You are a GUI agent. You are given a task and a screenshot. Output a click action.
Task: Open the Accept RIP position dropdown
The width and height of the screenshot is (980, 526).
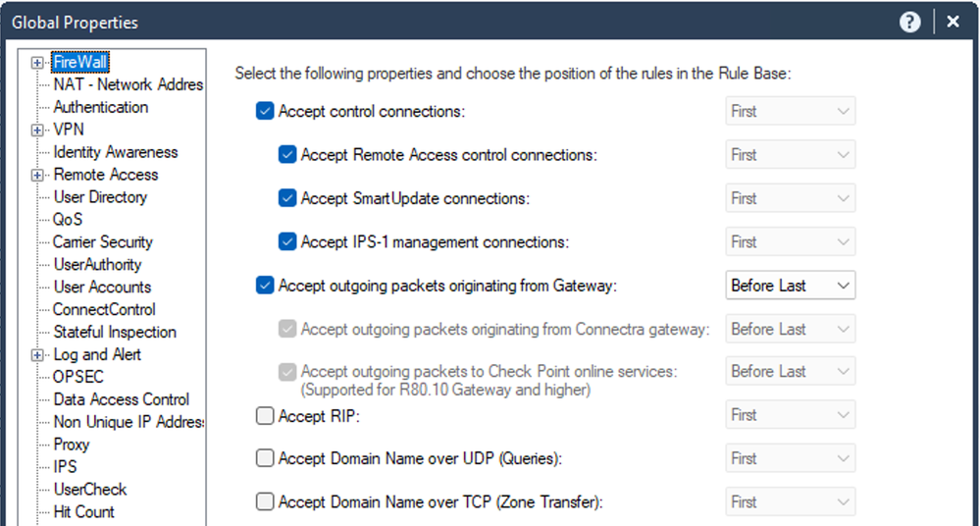(x=790, y=415)
